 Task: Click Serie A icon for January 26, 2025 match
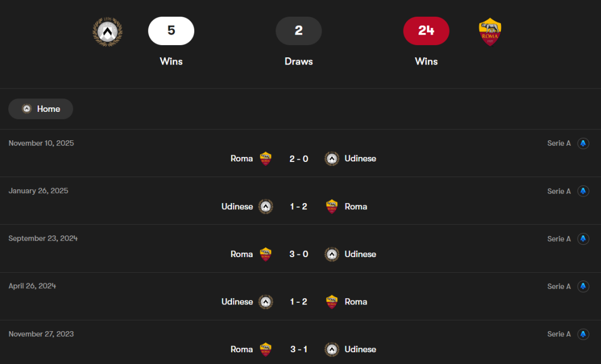583,191
